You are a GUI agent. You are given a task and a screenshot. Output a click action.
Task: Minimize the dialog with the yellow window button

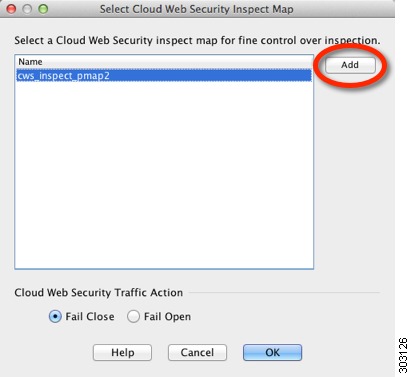click(27, 9)
